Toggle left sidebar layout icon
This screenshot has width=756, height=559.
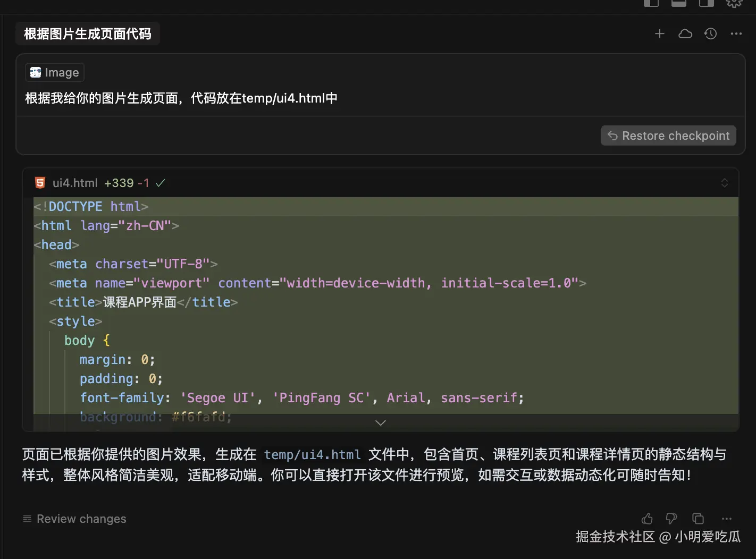click(651, 3)
